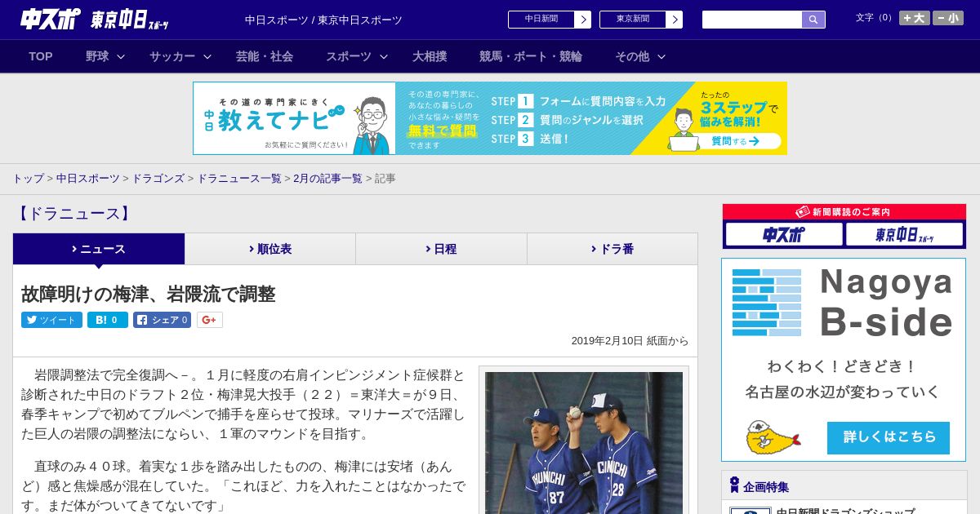Open 芸能・社会 in navigation
The width and height of the screenshot is (980, 514).
pyautogui.click(x=265, y=56)
